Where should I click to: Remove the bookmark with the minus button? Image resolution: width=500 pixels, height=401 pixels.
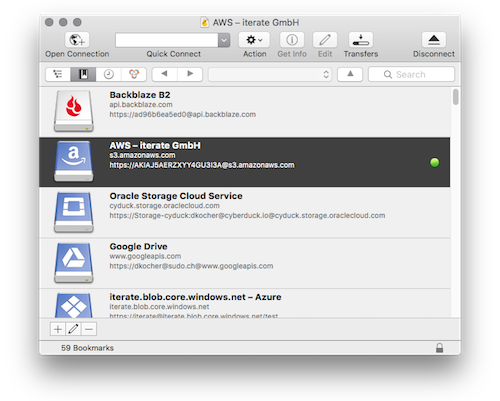[x=89, y=329]
